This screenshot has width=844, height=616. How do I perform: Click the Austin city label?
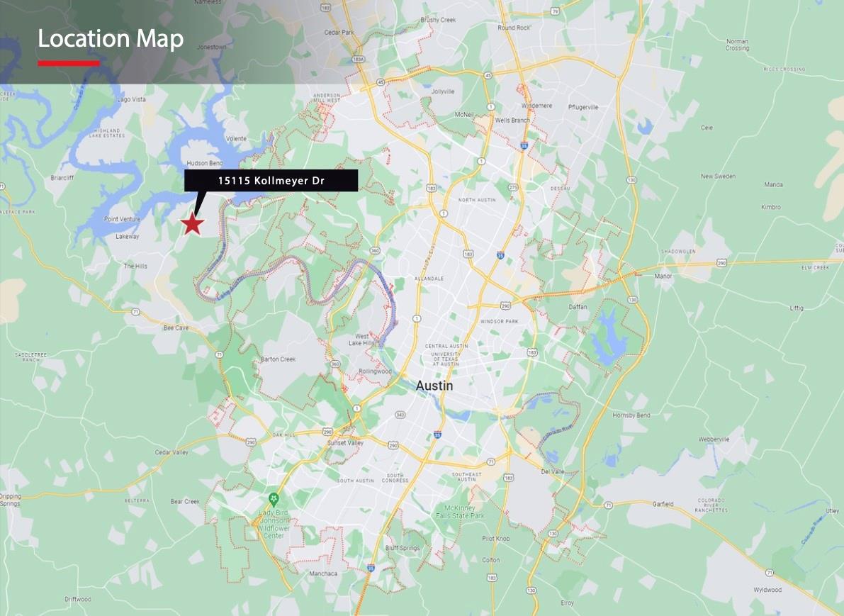pos(434,386)
